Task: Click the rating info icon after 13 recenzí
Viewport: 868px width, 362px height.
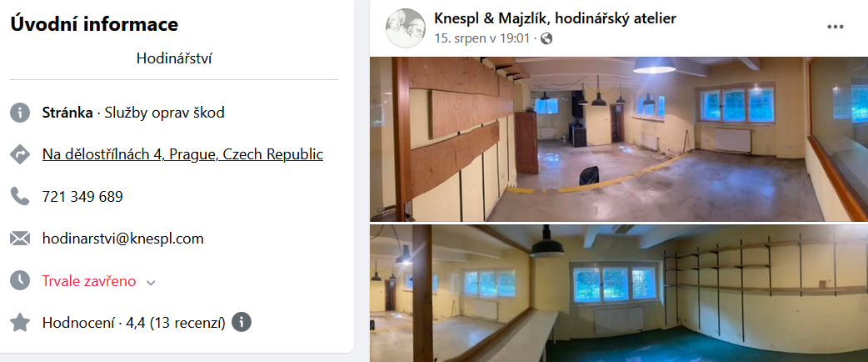Action: (x=242, y=322)
